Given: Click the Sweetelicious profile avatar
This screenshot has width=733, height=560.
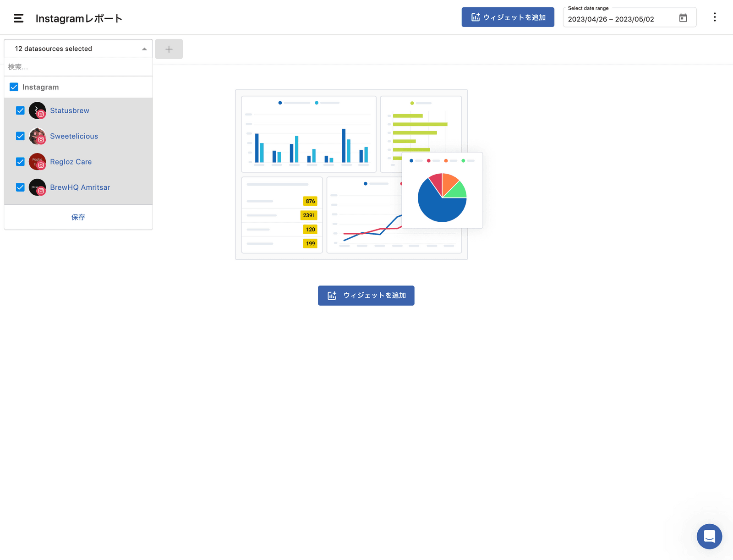Looking at the screenshot, I should [x=37, y=136].
